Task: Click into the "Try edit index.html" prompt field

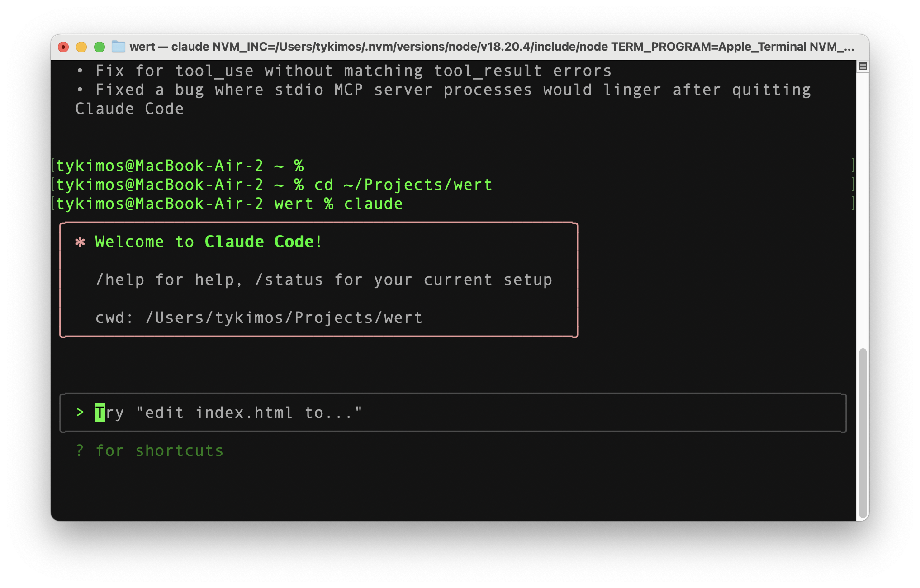Action: pyautogui.click(x=452, y=413)
